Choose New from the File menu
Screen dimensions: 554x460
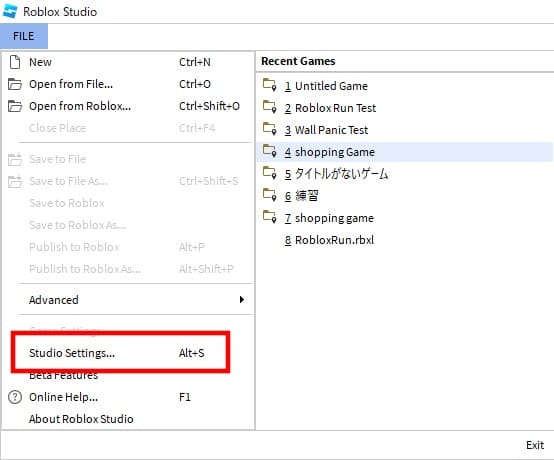point(128,62)
